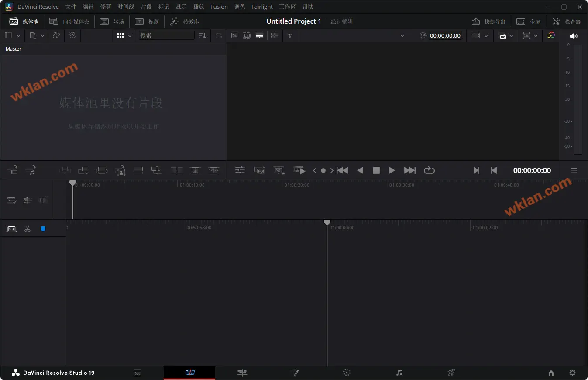Toggle loop playback

(x=429, y=170)
